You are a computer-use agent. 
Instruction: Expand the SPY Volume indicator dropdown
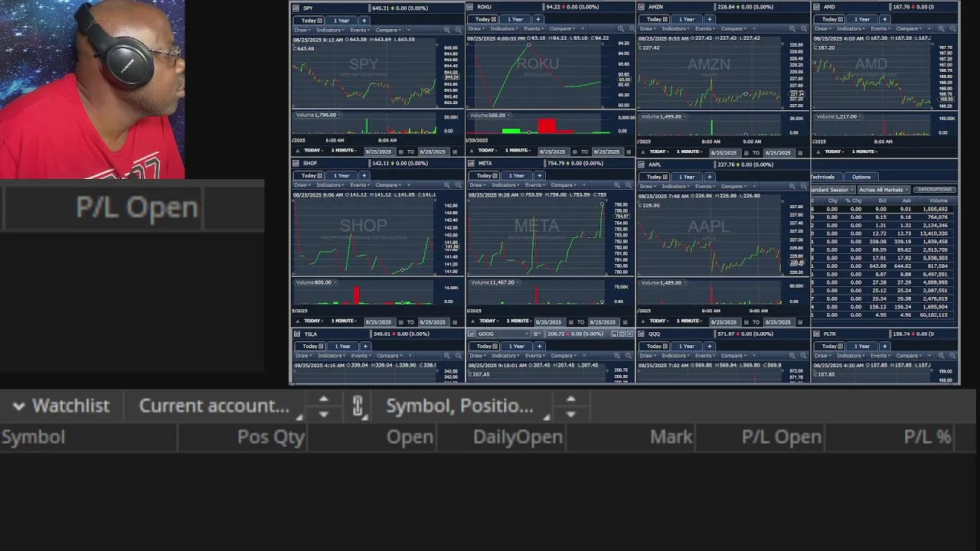pos(339,115)
